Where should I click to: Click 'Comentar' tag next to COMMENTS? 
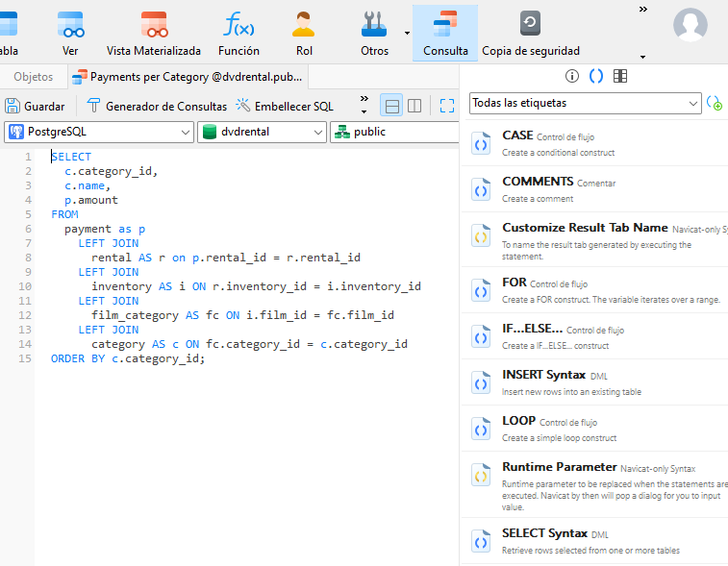[596, 184]
